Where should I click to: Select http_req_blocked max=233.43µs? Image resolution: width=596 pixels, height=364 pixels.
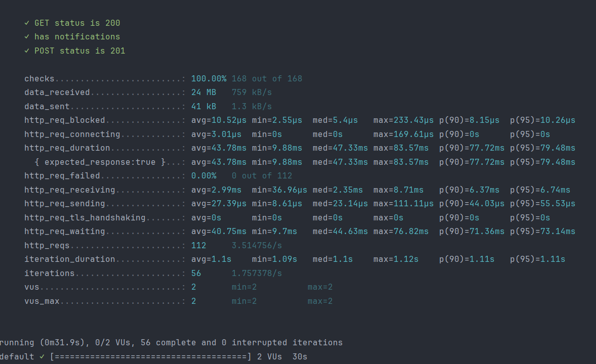click(403, 120)
